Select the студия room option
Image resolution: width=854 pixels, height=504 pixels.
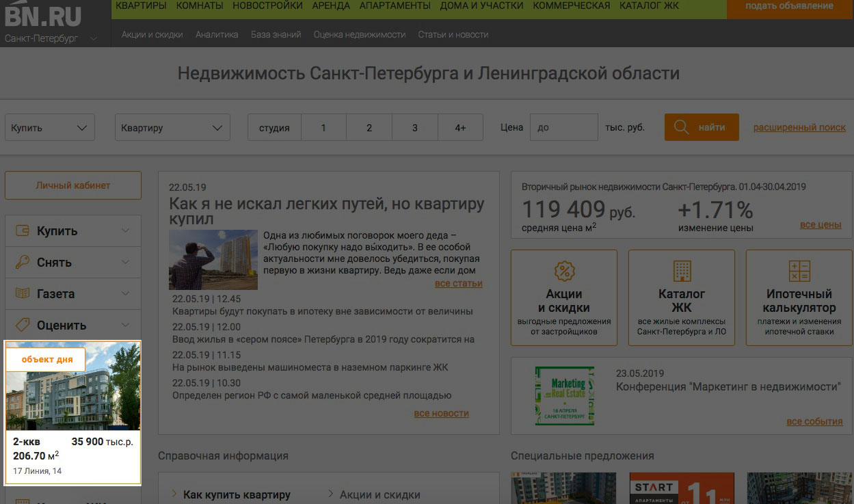point(274,128)
